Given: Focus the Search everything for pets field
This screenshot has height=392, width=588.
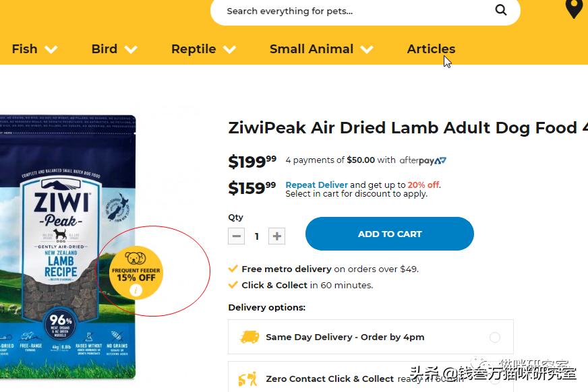Looking at the screenshot, I should point(351,11).
